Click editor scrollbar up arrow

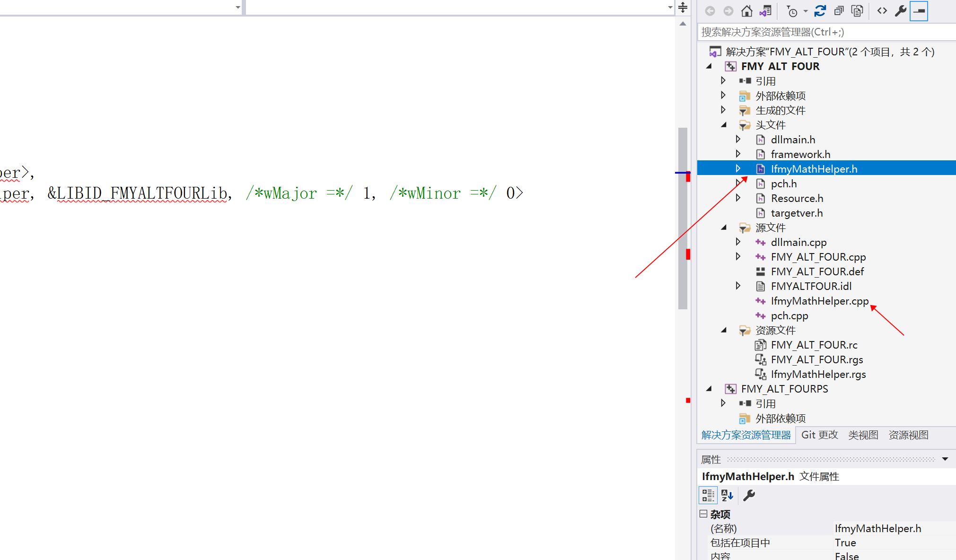pyautogui.click(x=683, y=24)
